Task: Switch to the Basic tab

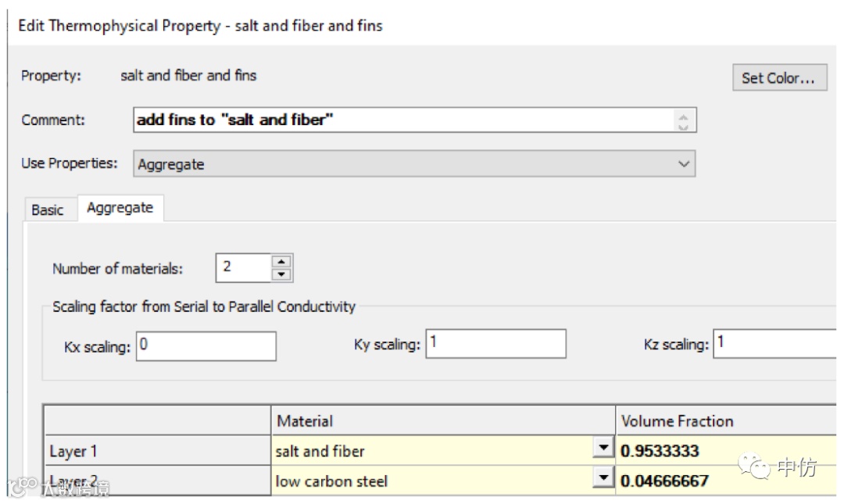Action: 48,210
